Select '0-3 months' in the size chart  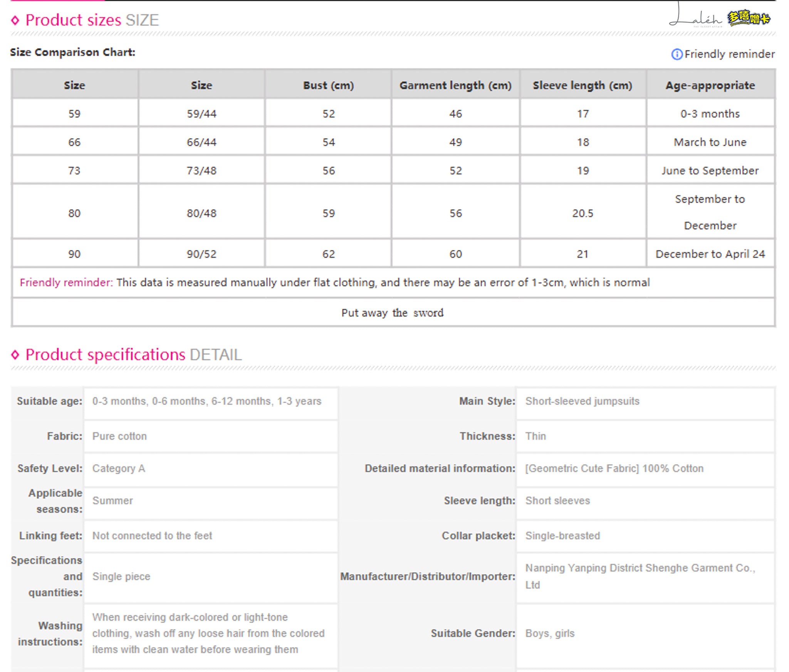click(710, 114)
